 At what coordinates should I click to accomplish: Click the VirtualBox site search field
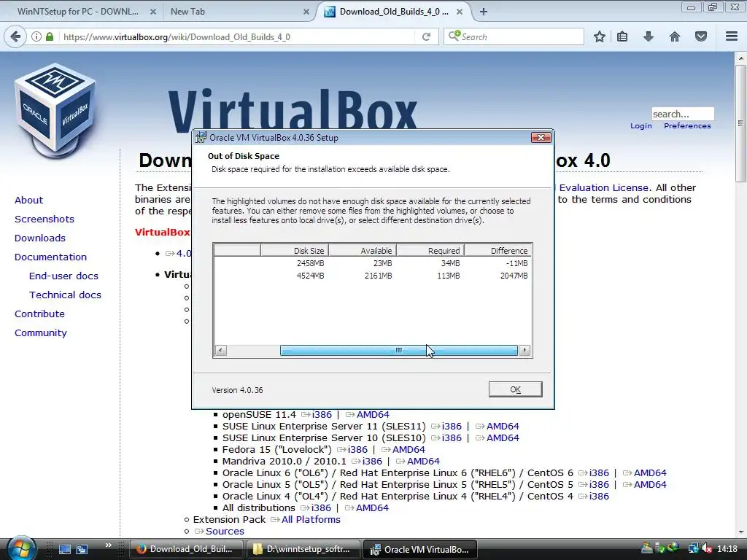tap(683, 114)
